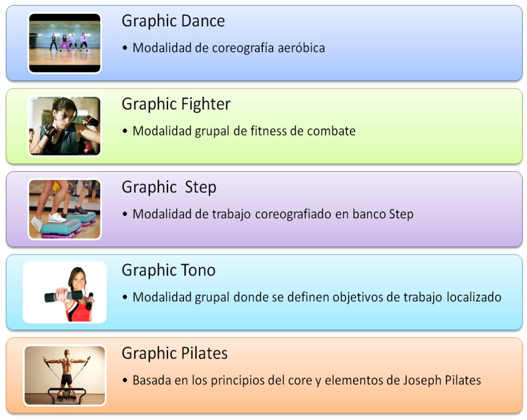527x420 pixels.
Task: Click the text "Modalidad de coreografía aeróbica"
Action: pyautogui.click(x=229, y=48)
